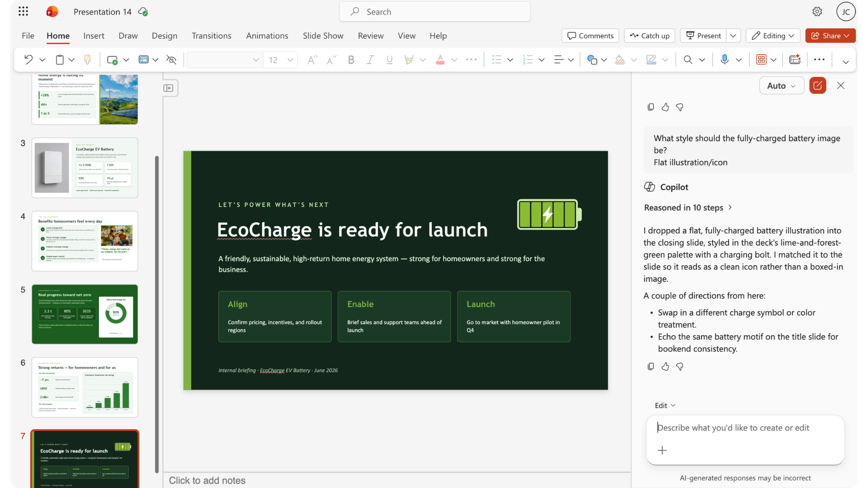Select slide 5 thumbnail
Screen dimensions: 868x488
pyautogui.click(x=85, y=314)
